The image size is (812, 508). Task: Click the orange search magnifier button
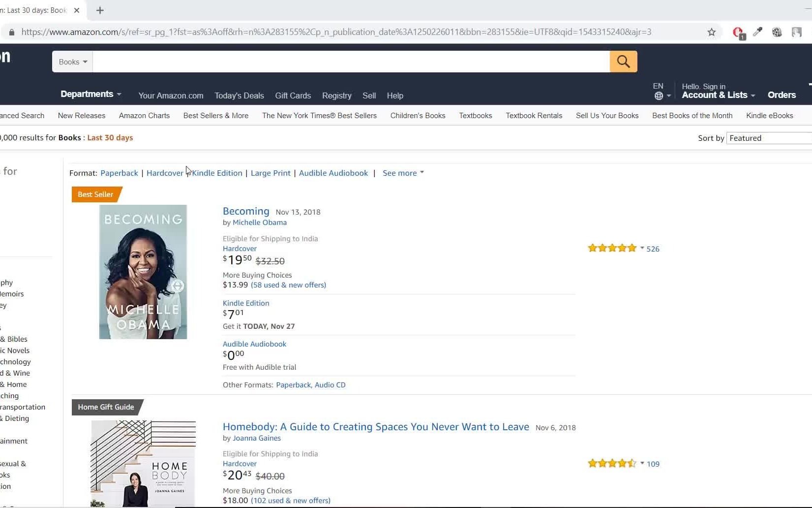[x=623, y=62]
